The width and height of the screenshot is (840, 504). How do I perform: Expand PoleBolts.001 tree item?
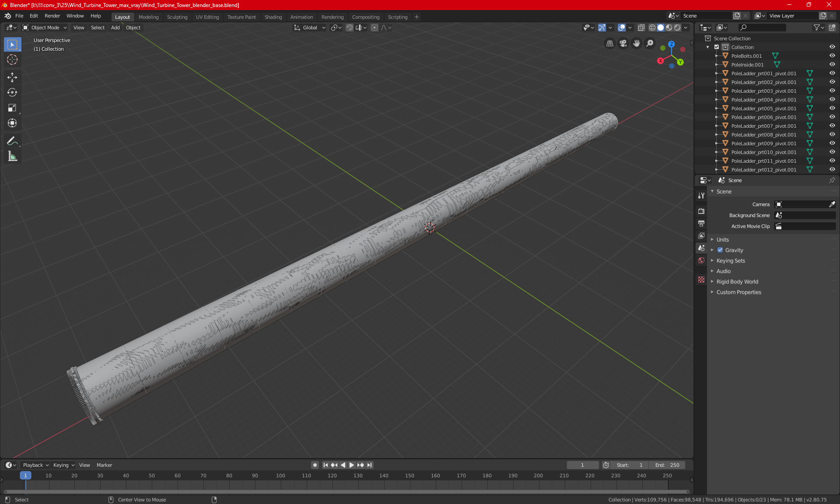point(717,56)
